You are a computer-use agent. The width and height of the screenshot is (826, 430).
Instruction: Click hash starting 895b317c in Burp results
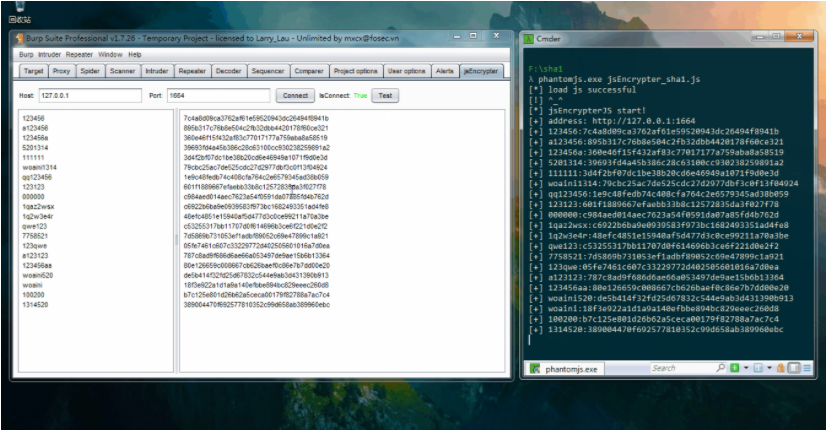[x=256, y=128]
